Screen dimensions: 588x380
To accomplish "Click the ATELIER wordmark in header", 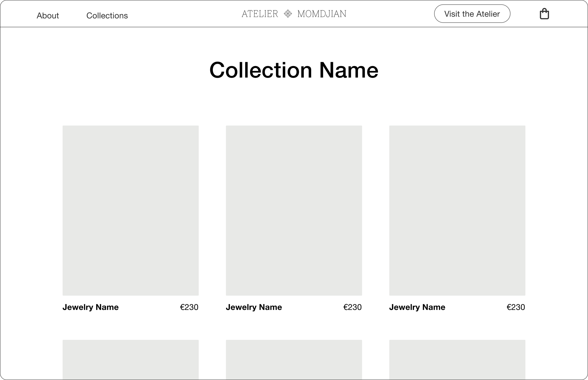I will (260, 14).
